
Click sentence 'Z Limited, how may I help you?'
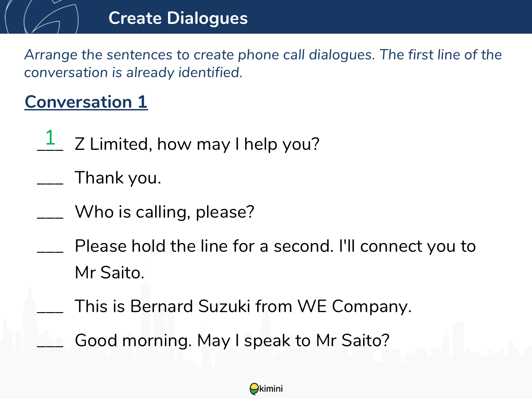197,145
